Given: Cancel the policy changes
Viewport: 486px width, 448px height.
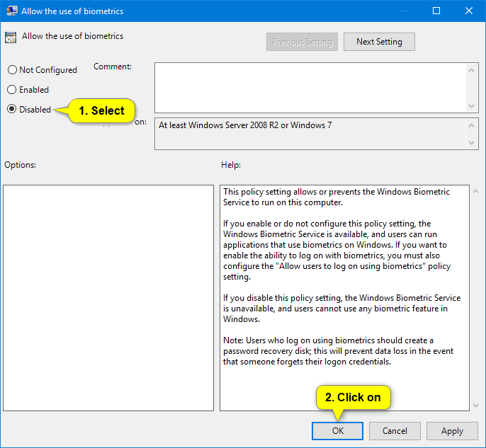Looking at the screenshot, I should (x=395, y=431).
